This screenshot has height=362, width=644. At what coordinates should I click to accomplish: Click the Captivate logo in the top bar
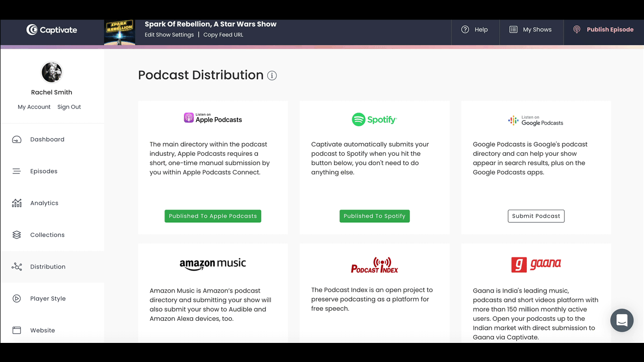(x=51, y=29)
